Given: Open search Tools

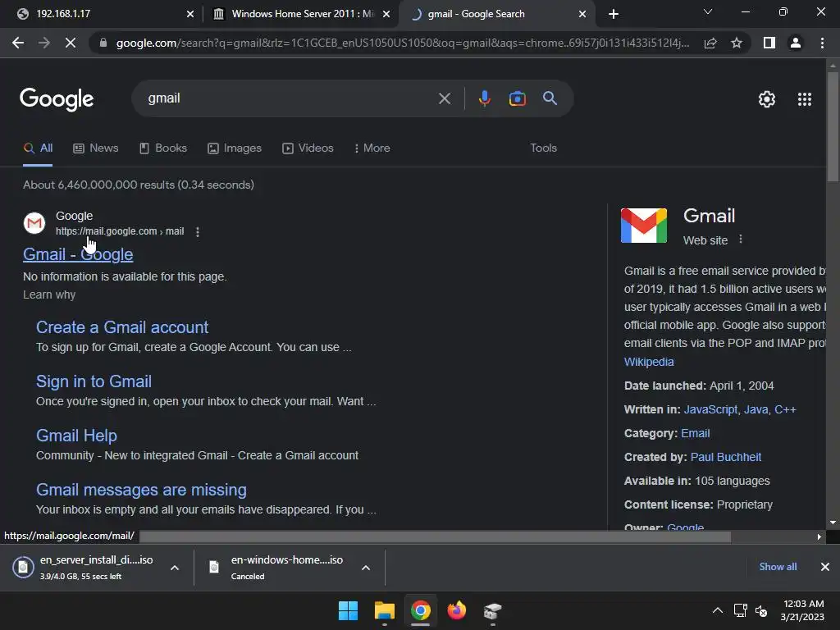Looking at the screenshot, I should (543, 148).
